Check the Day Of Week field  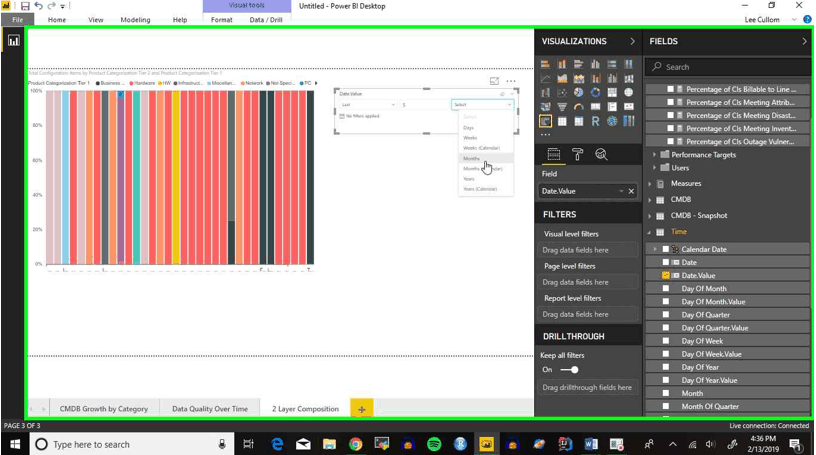(x=666, y=341)
